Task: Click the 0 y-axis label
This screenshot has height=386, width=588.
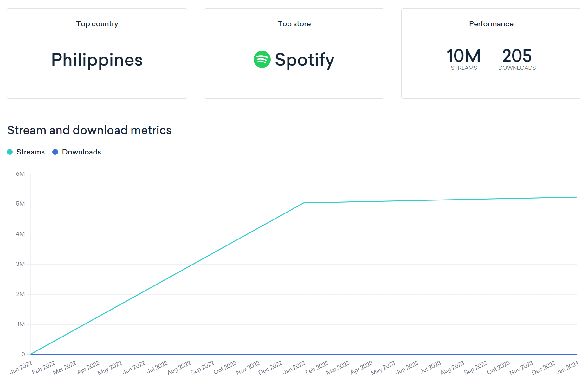Action: click(x=23, y=354)
